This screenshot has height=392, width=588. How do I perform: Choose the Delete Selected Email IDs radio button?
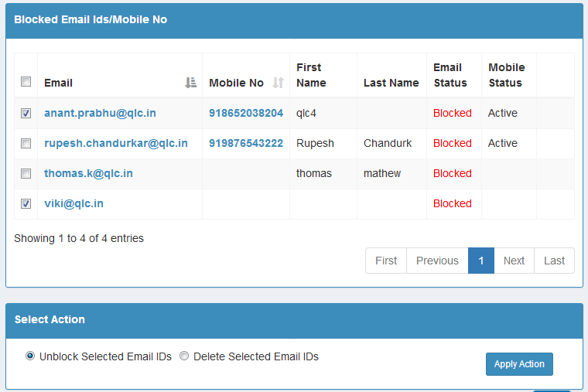pos(184,356)
